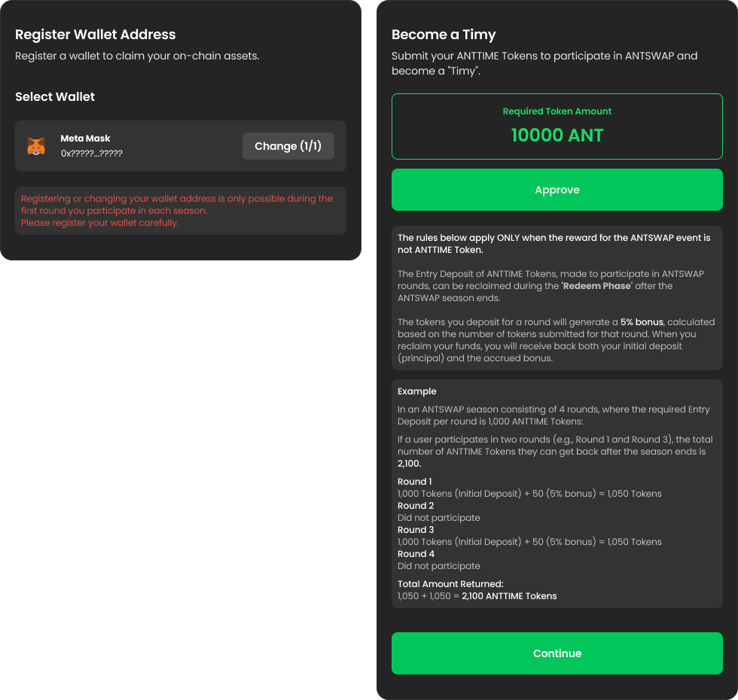Click the 10000 ANT amount
Viewport: 738px width, 700px height.
point(557,135)
